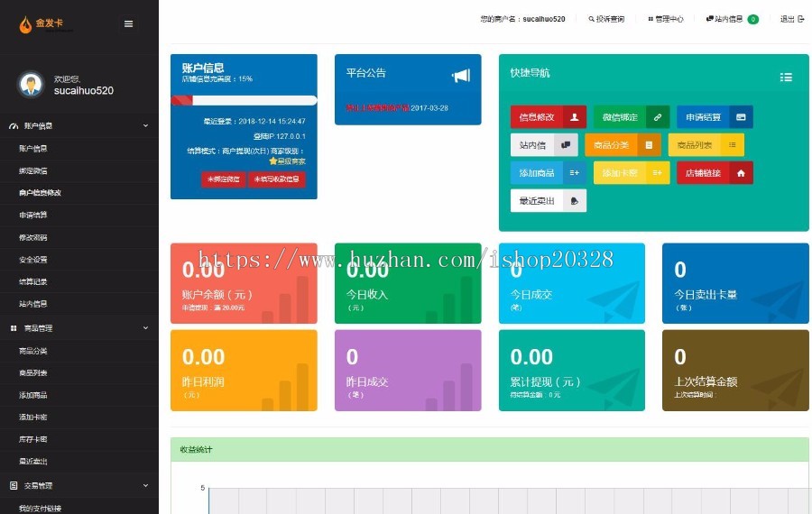This screenshot has height=514, width=812.
Task: Open 绑定微信 in the sidebar
Action: click(x=33, y=170)
